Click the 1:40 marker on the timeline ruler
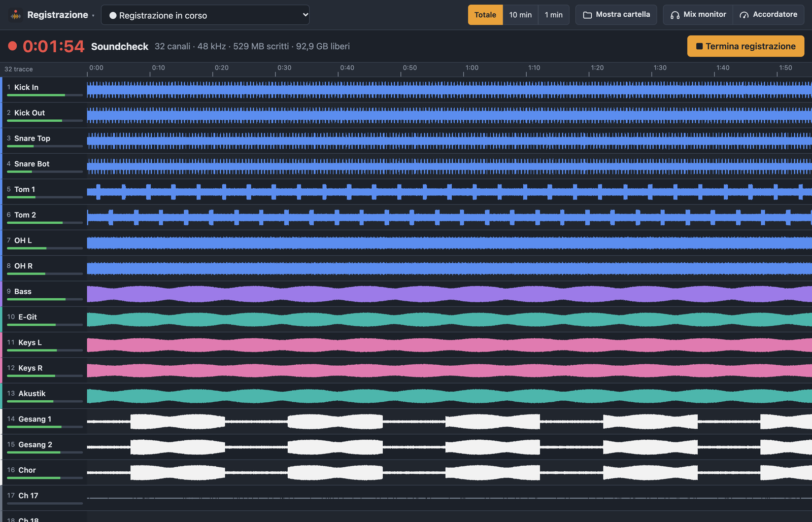This screenshot has width=812, height=522. [x=723, y=67]
